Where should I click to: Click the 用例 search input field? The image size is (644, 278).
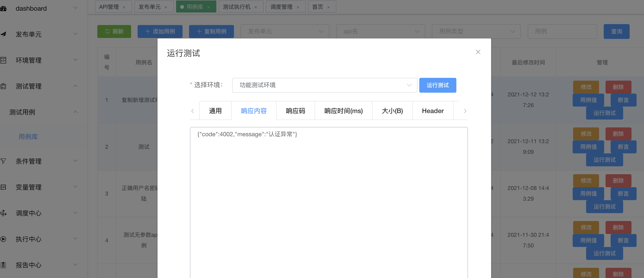[x=562, y=31]
